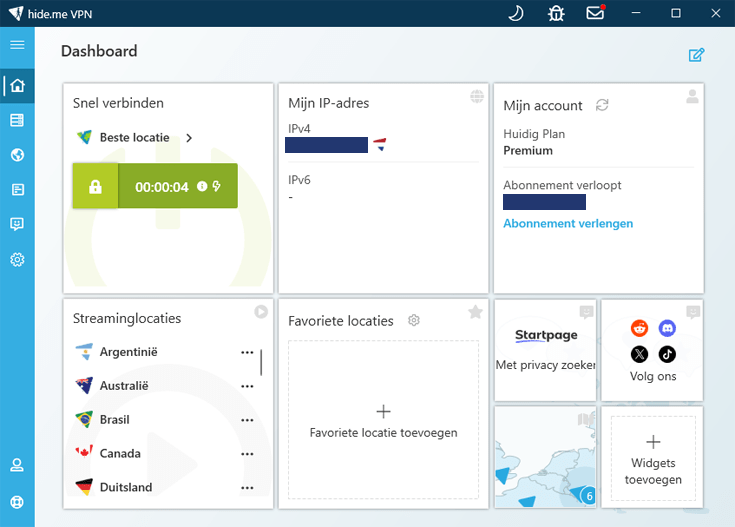Select Brasil streaming location
This screenshot has width=735, height=527.
[114, 420]
